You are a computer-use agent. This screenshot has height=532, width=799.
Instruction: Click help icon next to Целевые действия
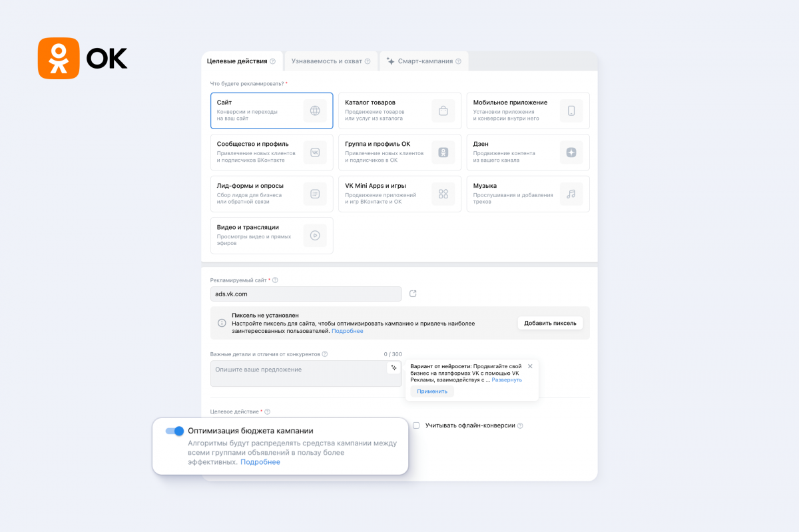(x=273, y=61)
